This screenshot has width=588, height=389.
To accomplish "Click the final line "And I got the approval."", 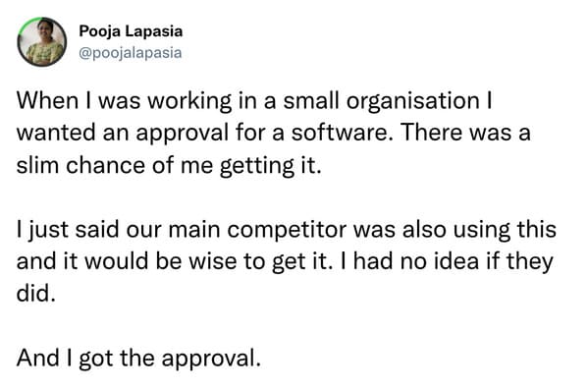I will coord(138,358).
